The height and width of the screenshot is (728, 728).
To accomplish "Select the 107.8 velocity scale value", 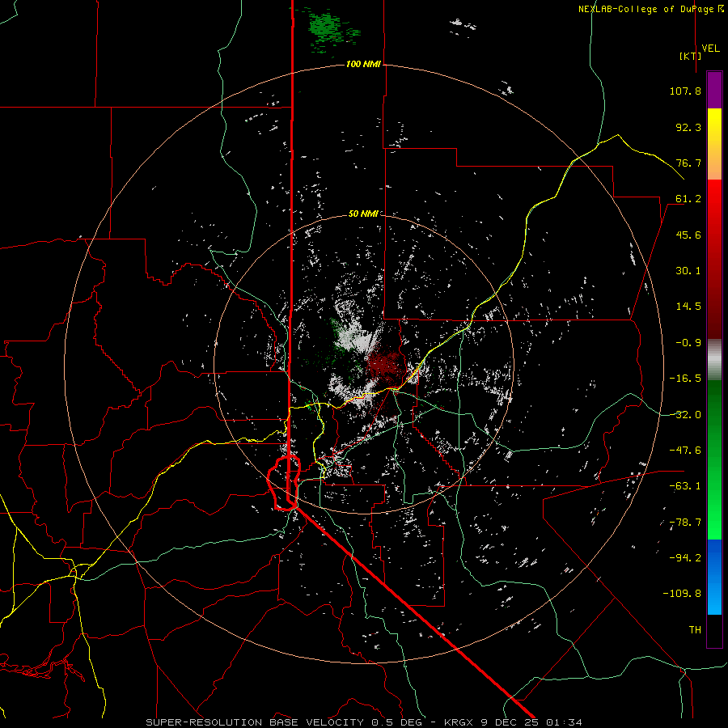I will 685,91.
